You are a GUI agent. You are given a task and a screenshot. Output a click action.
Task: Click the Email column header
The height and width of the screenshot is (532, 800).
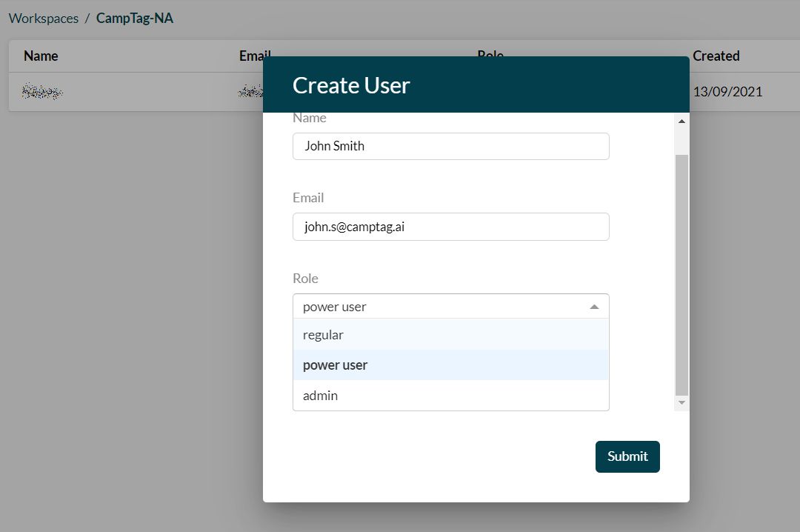pos(255,56)
